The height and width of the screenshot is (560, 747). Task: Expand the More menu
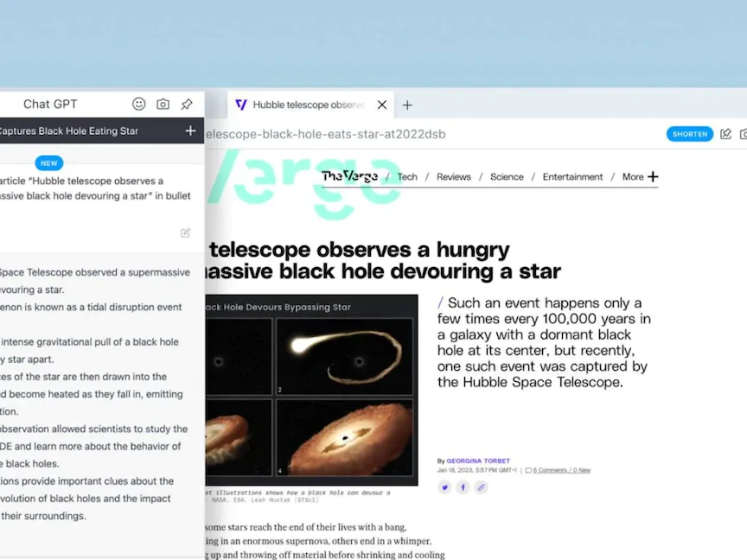640,177
